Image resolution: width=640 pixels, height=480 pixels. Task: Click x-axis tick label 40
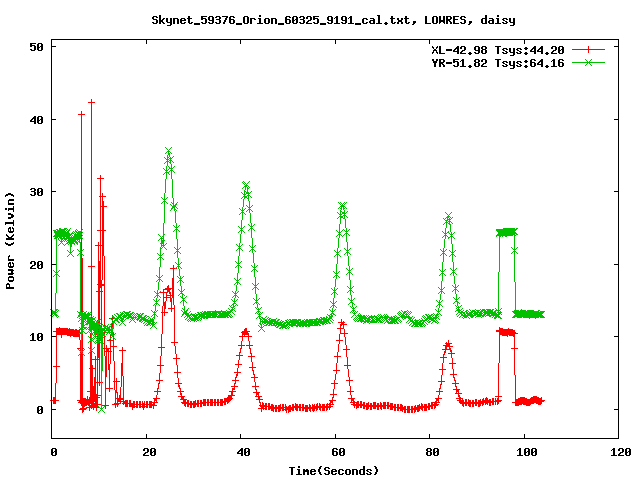(243, 452)
